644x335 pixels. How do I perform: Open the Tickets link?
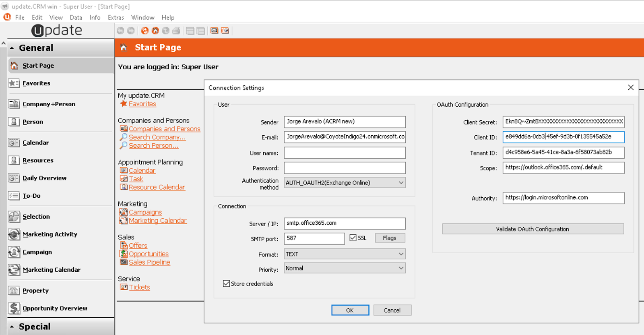pos(139,287)
